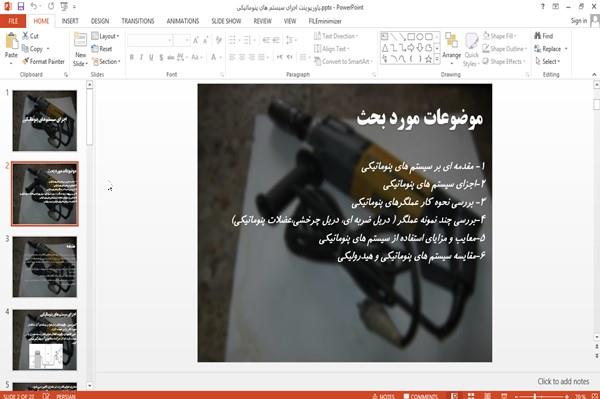600x399 pixels.
Task: Switch to the DESIGN tab
Action: pos(100,21)
